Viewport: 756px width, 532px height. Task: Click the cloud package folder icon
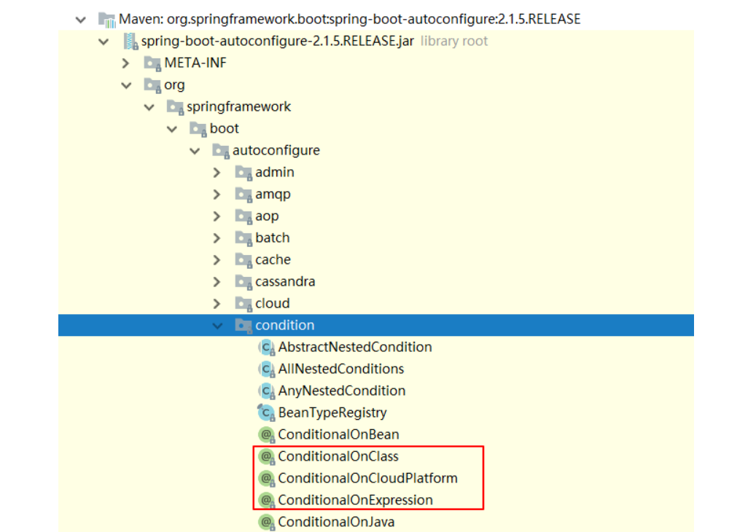tap(243, 304)
